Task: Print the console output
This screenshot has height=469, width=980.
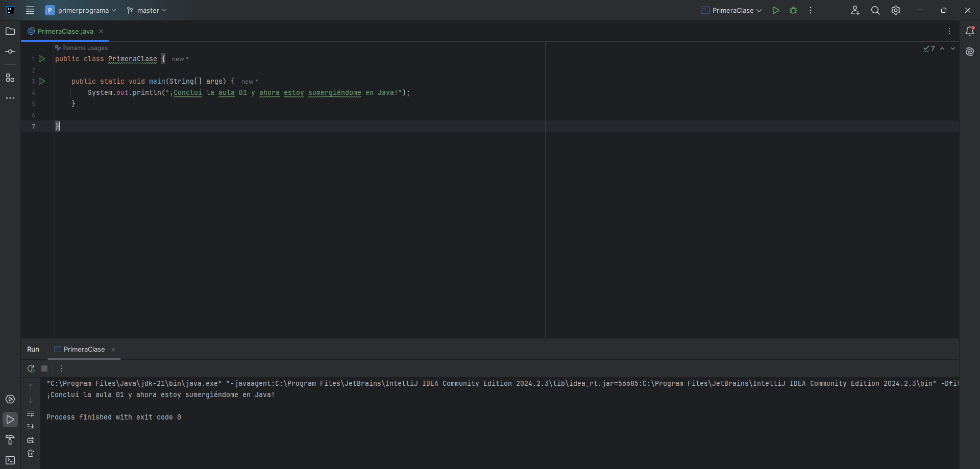Action: [31, 440]
